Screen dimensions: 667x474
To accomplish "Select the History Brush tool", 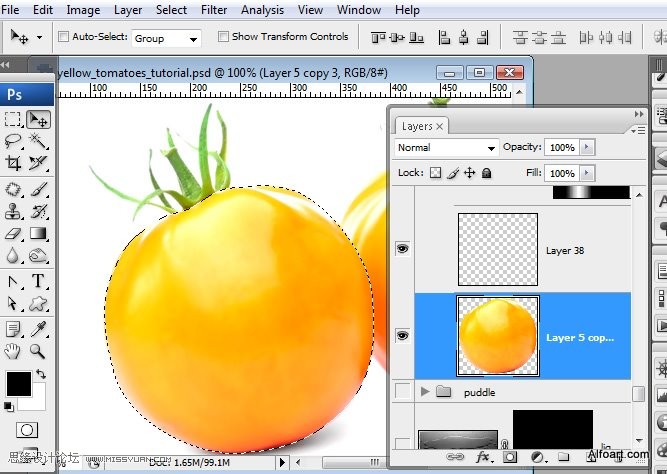I will point(38,211).
